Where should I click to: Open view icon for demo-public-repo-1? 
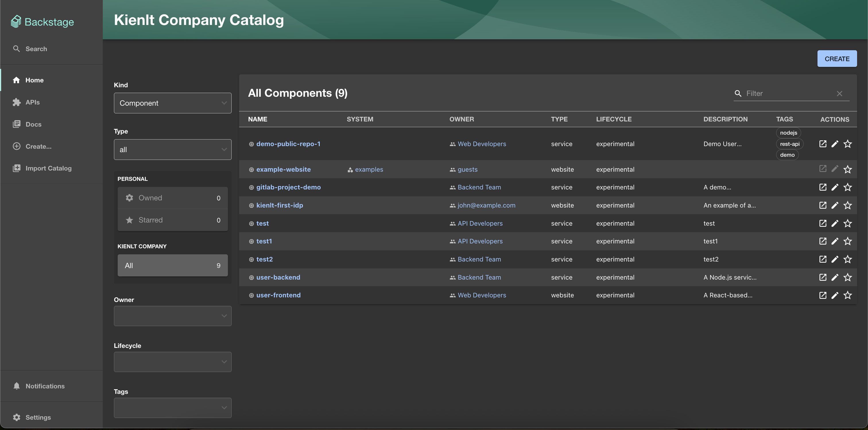tap(823, 144)
